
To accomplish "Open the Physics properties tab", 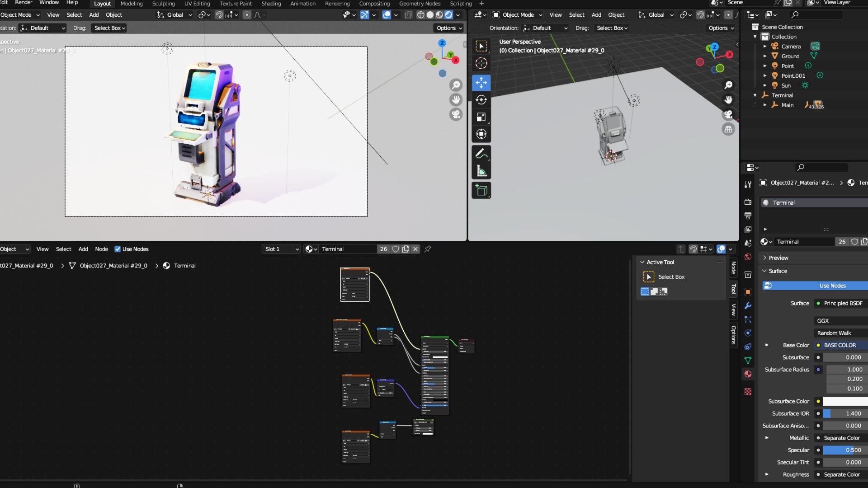I will tap(748, 333).
